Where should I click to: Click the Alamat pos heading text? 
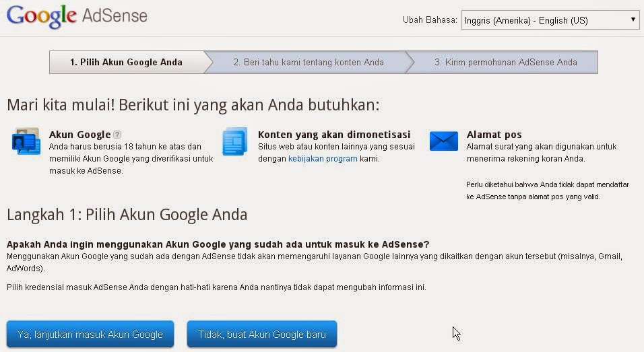(x=494, y=135)
